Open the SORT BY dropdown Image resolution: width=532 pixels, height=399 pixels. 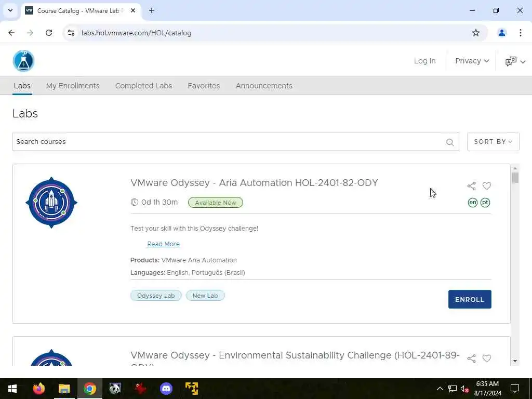493,142
